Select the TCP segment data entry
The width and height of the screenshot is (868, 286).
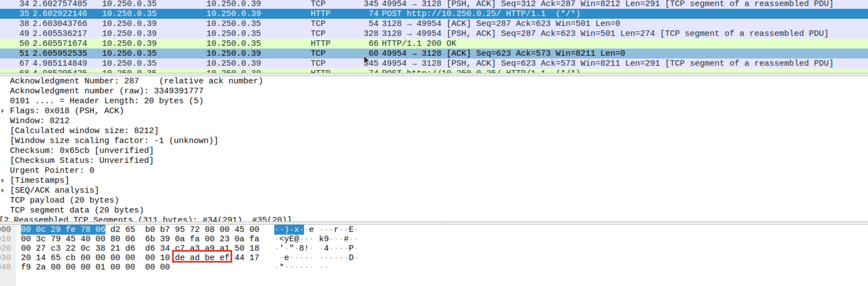pyautogui.click(x=76, y=210)
